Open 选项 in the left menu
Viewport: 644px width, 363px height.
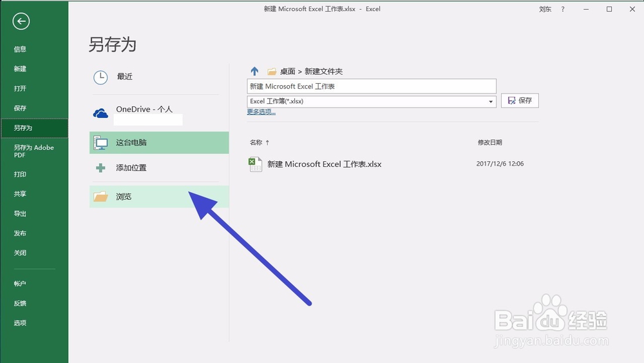[20, 323]
